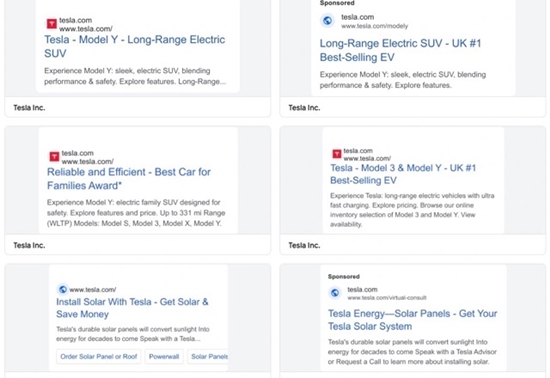Screen dimensions: 550x378
Task: Open the 'Reliable and Efficient - Best Car for Families Award' link
Action: (129, 178)
